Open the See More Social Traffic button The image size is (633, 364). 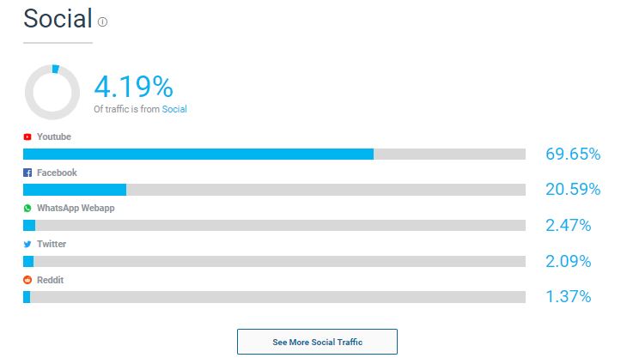[317, 342]
